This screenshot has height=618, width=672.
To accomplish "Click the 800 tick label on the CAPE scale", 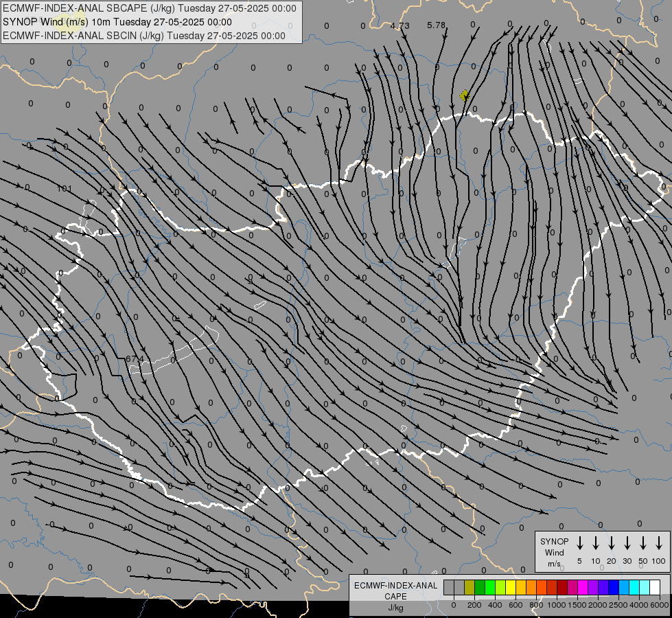I will [536, 605].
